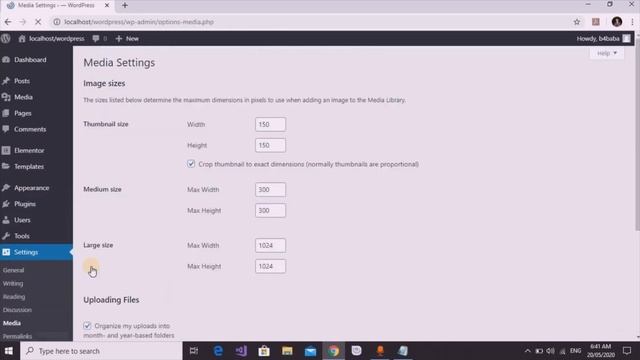Click the Windows taskbar search box
This screenshot has width=640, height=360.
(x=101, y=351)
